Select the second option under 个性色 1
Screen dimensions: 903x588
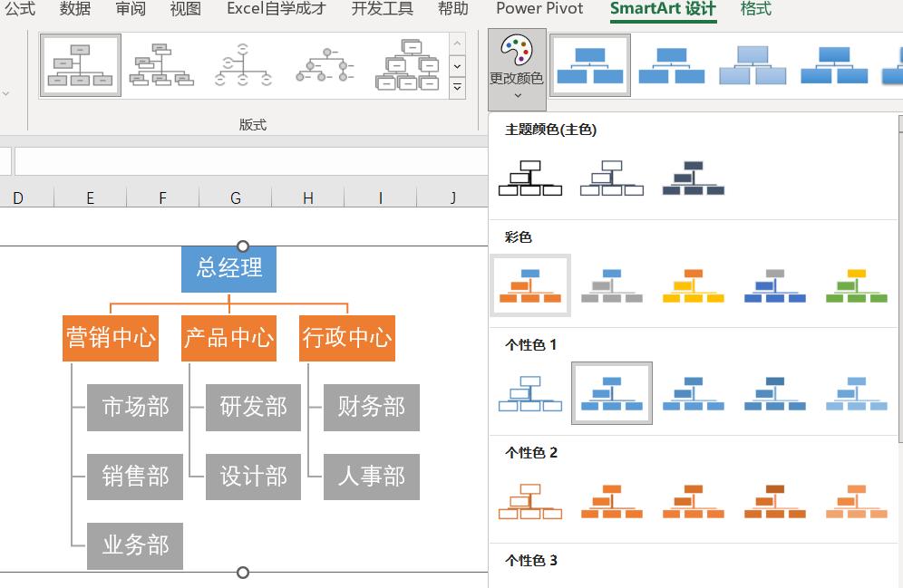pos(612,392)
